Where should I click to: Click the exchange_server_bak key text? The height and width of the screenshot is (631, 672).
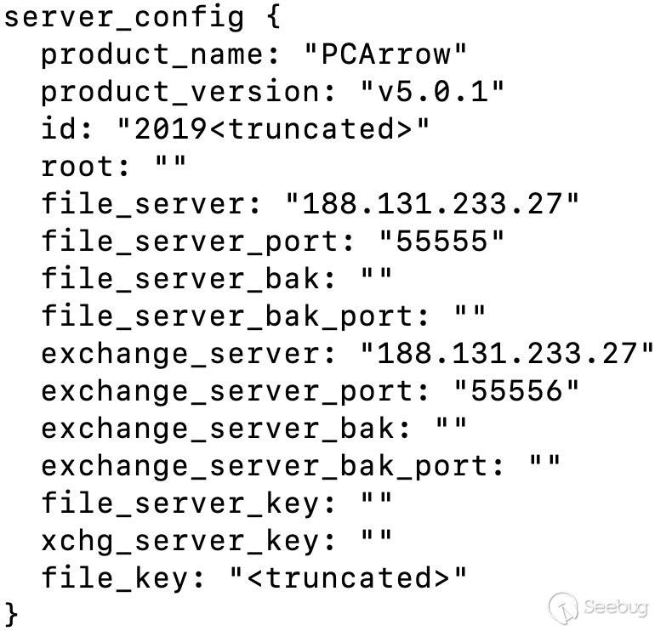[227, 429]
